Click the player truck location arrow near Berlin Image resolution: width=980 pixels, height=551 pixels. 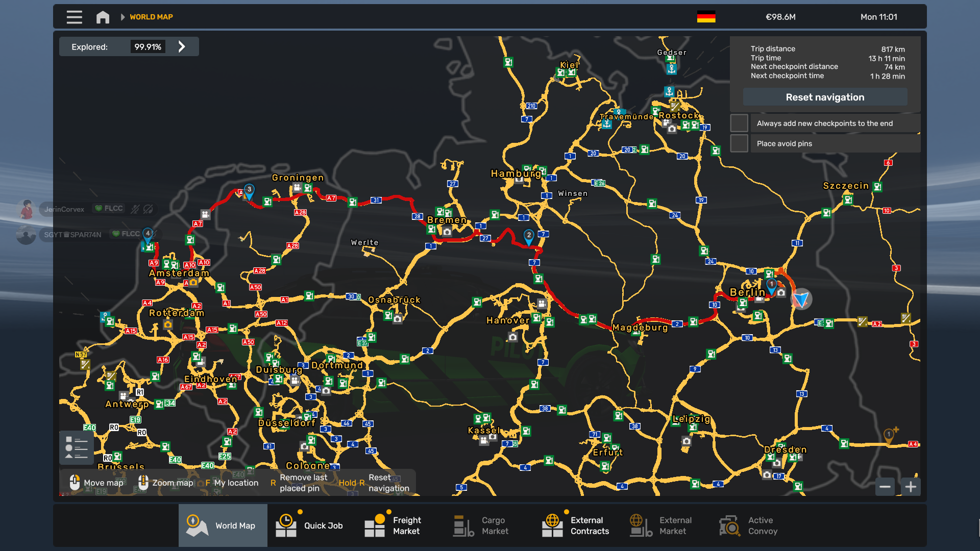[x=801, y=299]
